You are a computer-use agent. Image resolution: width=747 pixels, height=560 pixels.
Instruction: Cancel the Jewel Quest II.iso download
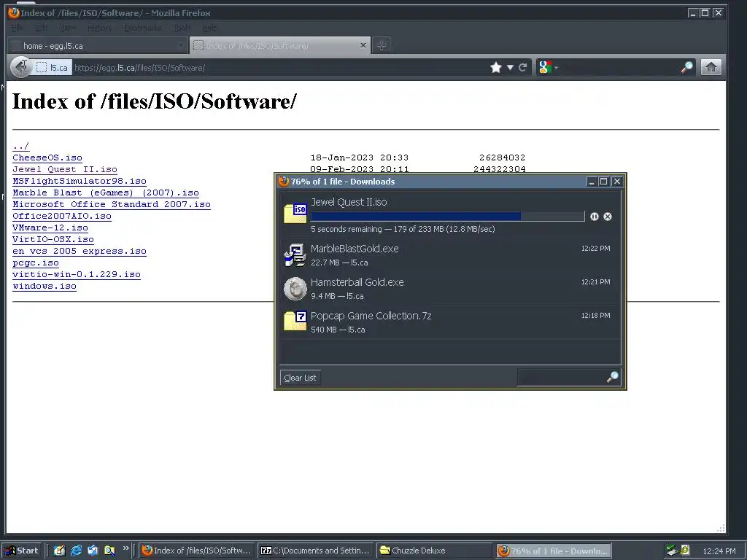[x=608, y=217]
